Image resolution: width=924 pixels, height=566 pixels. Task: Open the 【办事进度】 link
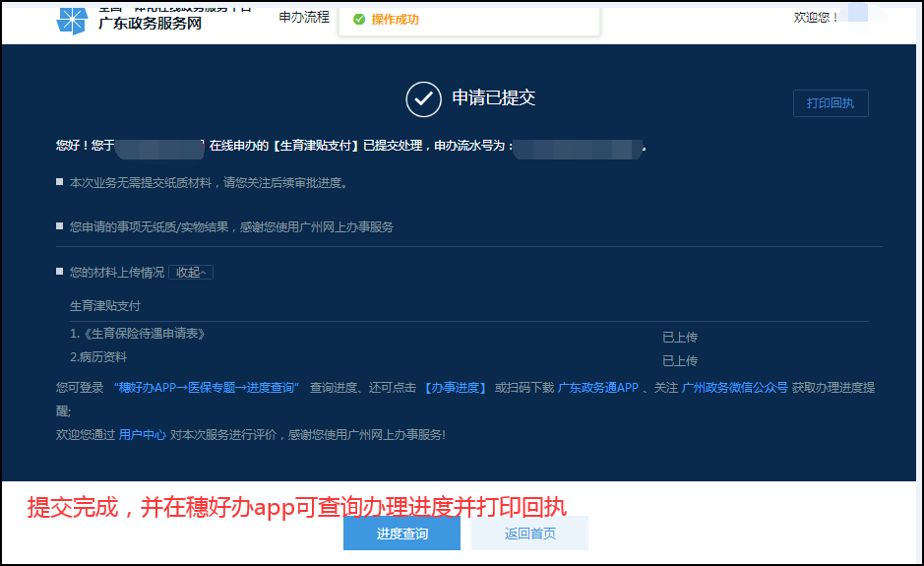tap(455, 388)
